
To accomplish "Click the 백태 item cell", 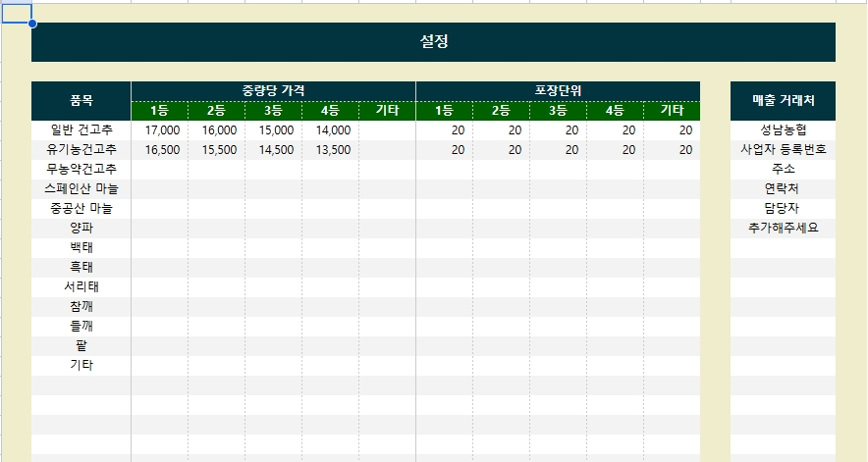I will point(81,248).
